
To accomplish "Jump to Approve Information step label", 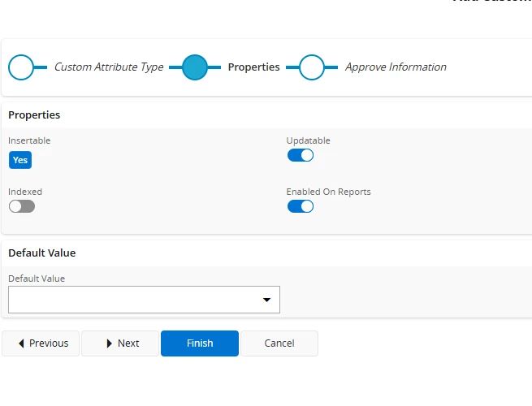I will click(x=396, y=67).
